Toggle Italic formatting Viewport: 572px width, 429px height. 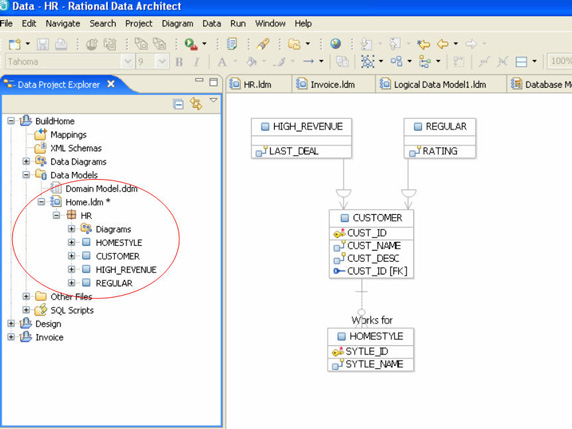(197, 62)
